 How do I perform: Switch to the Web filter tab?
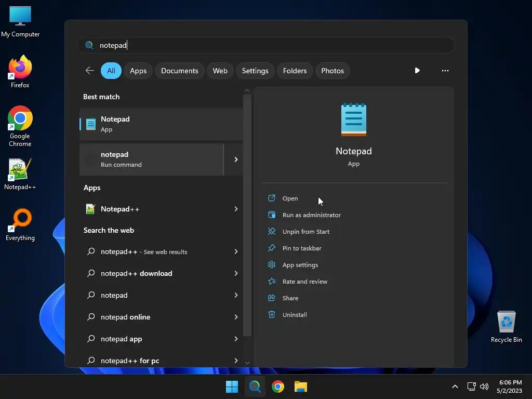220,71
